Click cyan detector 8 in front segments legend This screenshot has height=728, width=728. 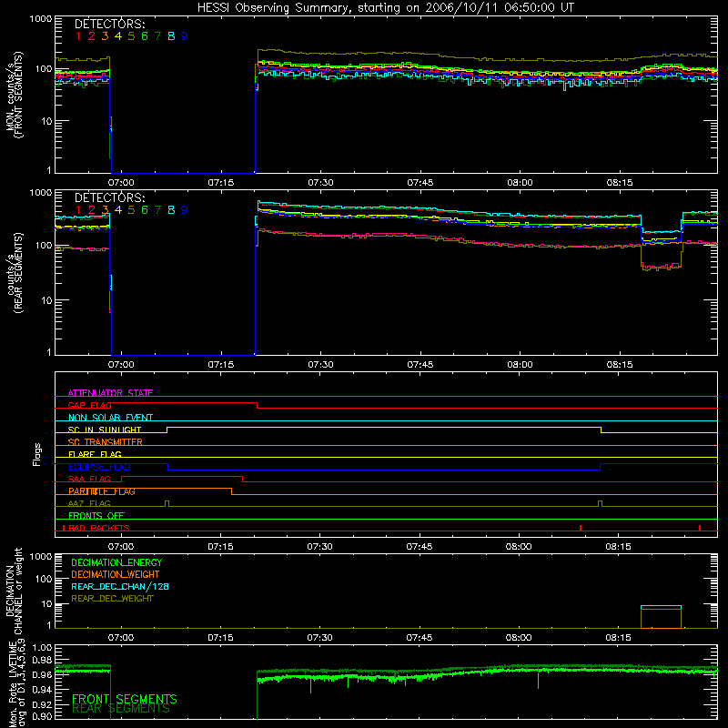click(x=171, y=35)
